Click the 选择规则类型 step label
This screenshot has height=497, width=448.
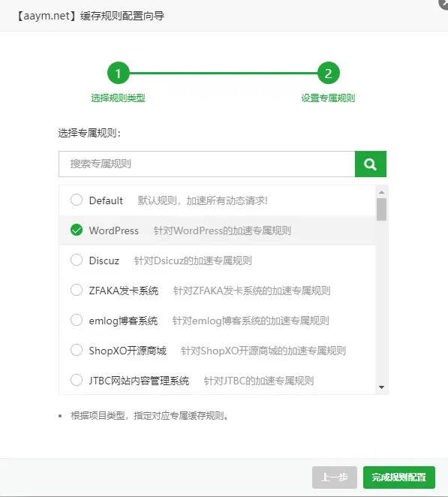tap(118, 98)
